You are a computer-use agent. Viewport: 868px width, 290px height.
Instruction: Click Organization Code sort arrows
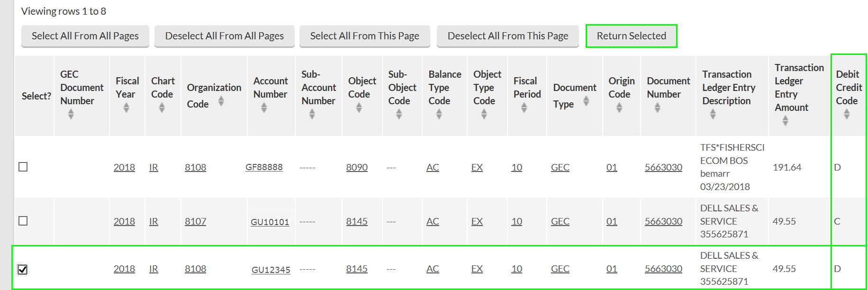pos(221,101)
